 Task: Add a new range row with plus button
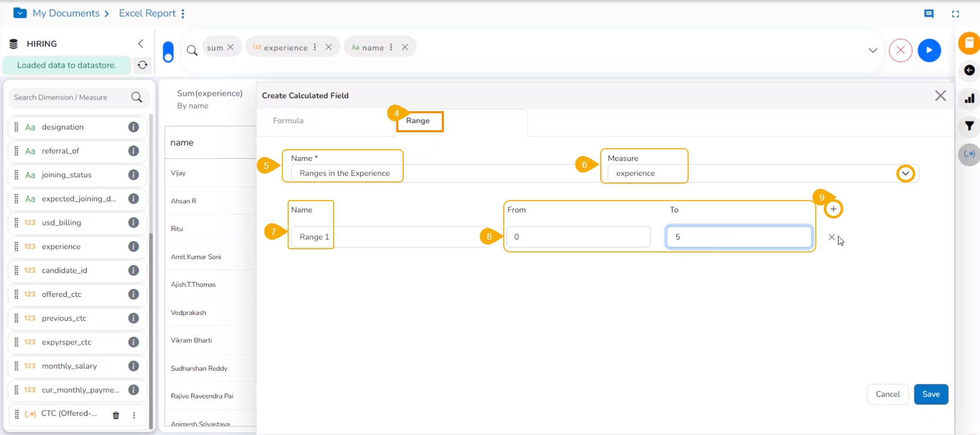pyautogui.click(x=833, y=210)
